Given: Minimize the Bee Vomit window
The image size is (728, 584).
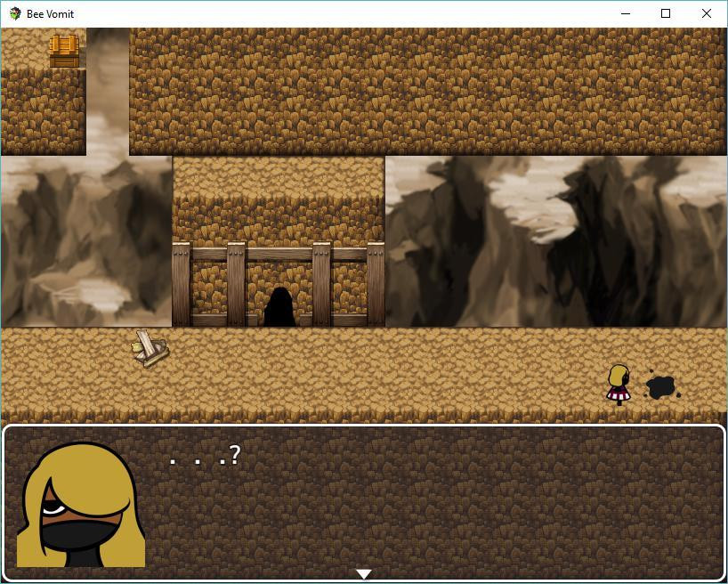Looking at the screenshot, I should coord(626,13).
